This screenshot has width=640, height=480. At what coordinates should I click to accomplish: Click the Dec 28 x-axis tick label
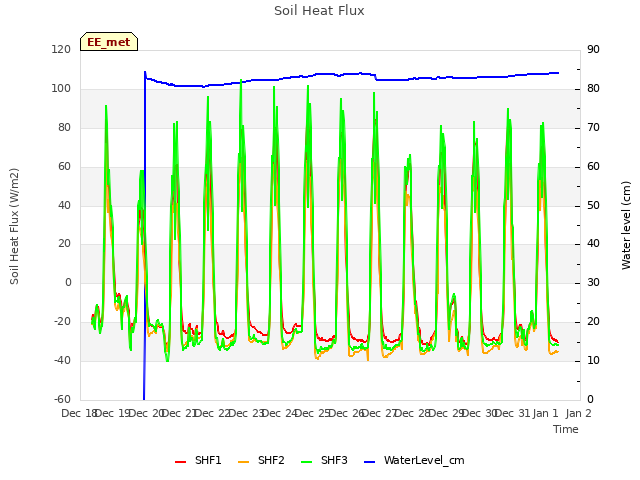tap(413, 413)
